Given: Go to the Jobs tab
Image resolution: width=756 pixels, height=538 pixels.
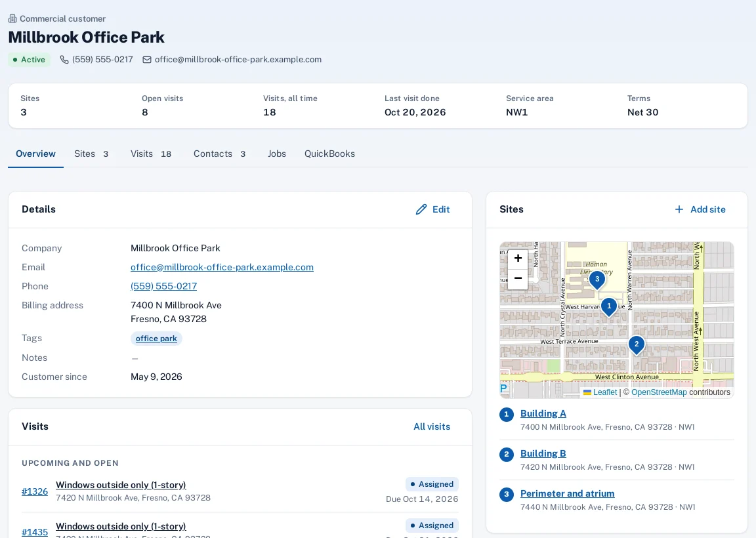Looking at the screenshot, I should [277, 154].
